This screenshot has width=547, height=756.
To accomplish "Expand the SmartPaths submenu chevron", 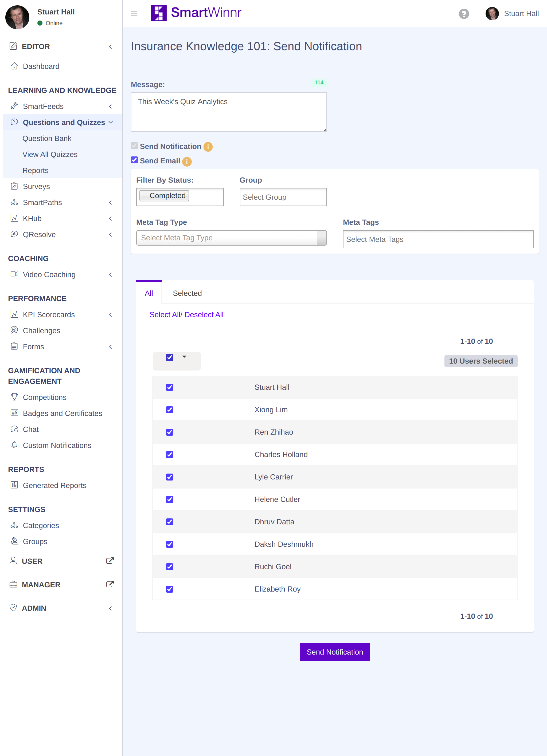I will click(110, 202).
